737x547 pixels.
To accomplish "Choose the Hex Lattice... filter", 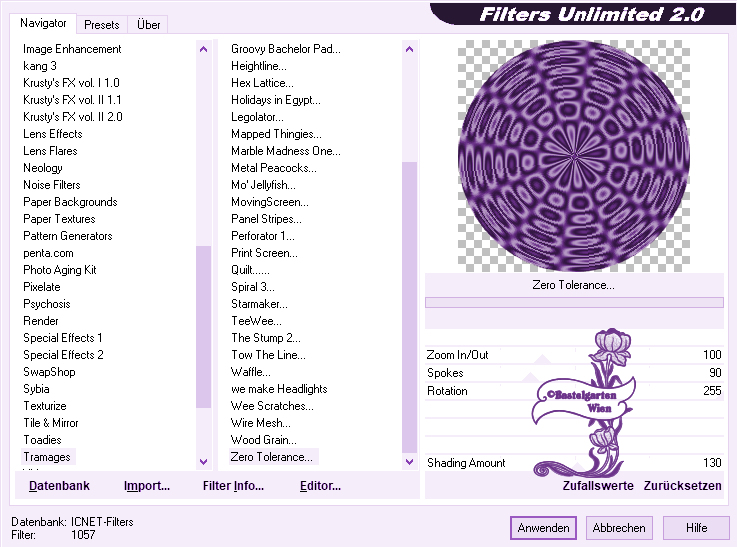I will coord(262,83).
